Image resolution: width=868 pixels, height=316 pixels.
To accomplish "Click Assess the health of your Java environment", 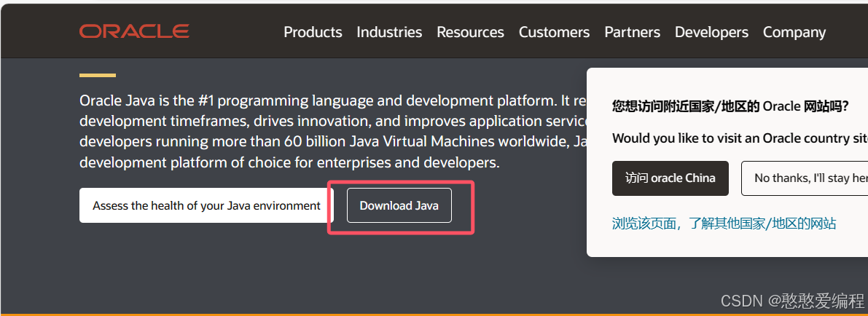I will (x=206, y=205).
